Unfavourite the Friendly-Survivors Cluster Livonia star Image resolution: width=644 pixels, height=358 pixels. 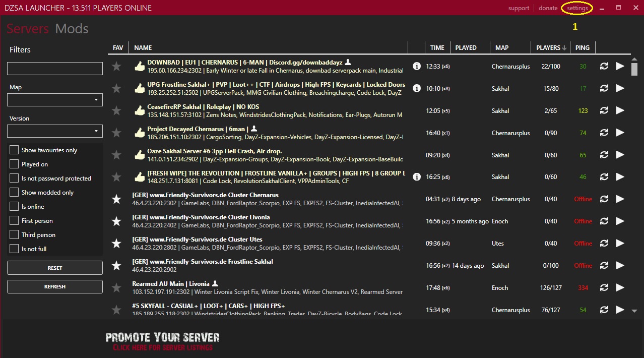pyautogui.click(x=116, y=222)
